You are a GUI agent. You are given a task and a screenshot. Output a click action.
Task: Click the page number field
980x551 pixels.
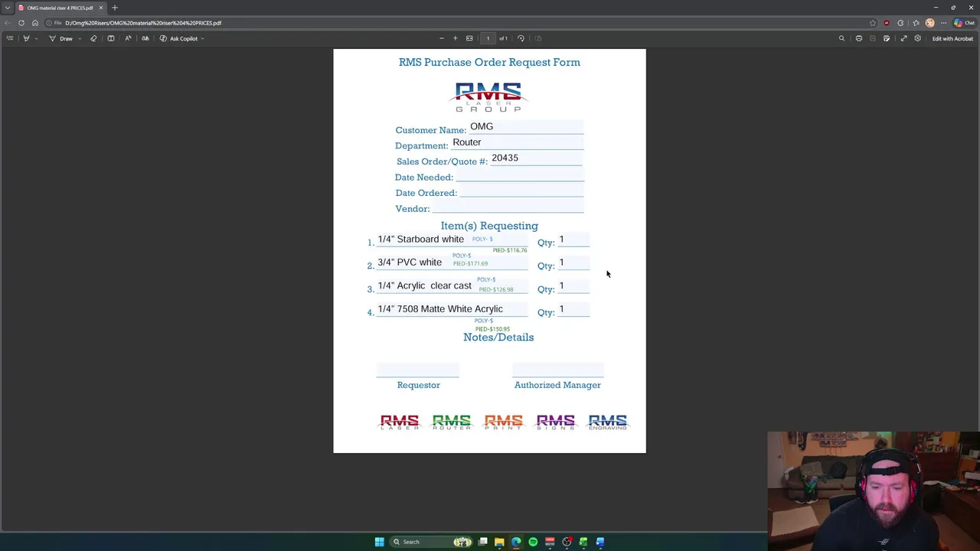point(488,38)
